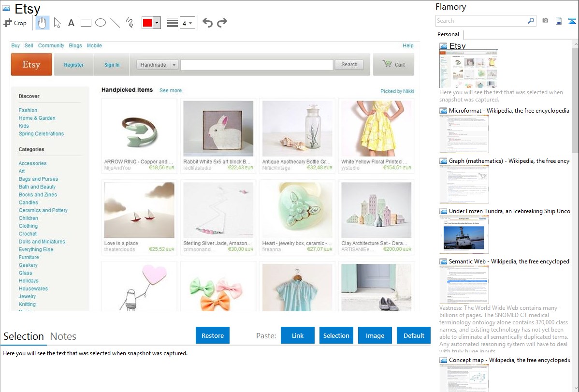Click Blogs in the Etsy top menu
This screenshot has width=579, height=392.
pos(75,45)
